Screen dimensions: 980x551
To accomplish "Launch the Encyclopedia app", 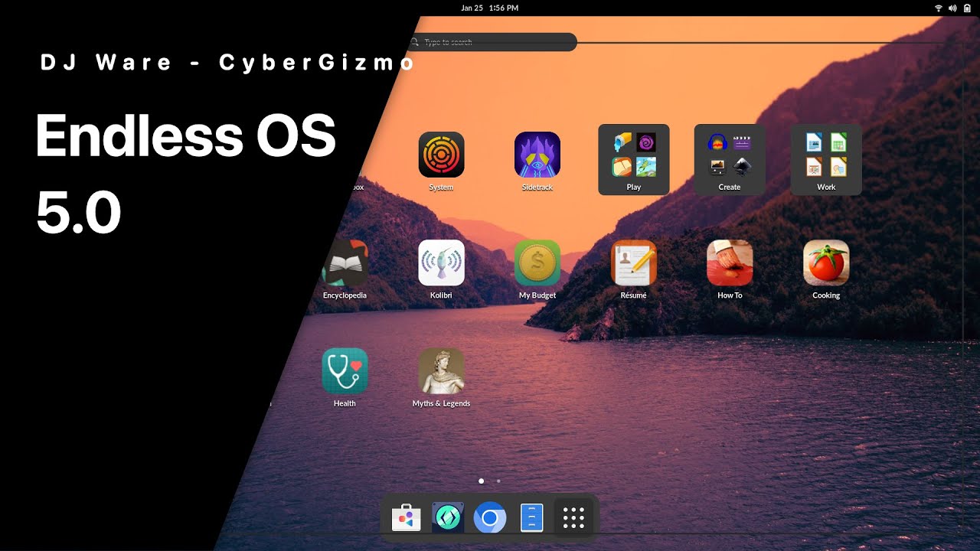I will click(x=345, y=262).
